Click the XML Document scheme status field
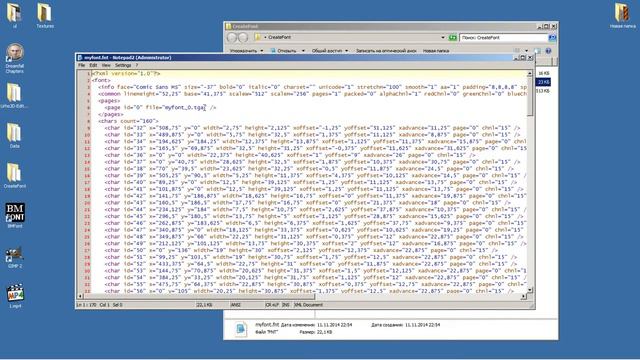640x360 pixels. 309,305
